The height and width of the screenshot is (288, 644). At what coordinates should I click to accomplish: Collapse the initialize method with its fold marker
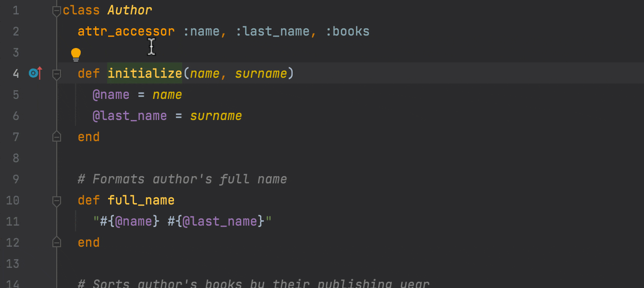coord(56,73)
